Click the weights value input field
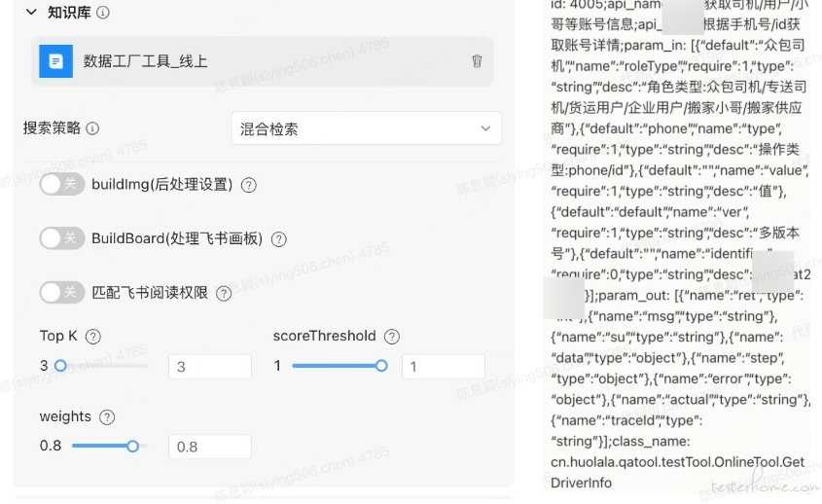This screenshot has height=504, width=822. [x=209, y=447]
